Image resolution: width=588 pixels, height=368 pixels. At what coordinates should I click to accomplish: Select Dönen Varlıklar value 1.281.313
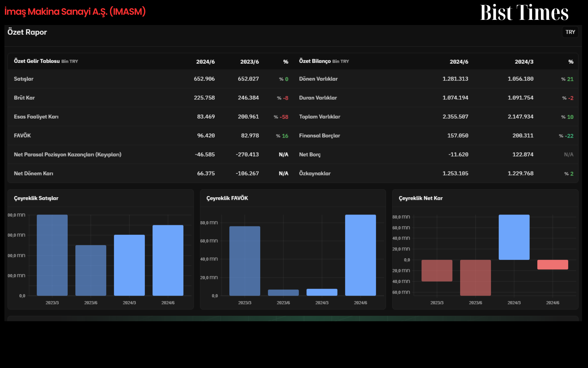(455, 79)
